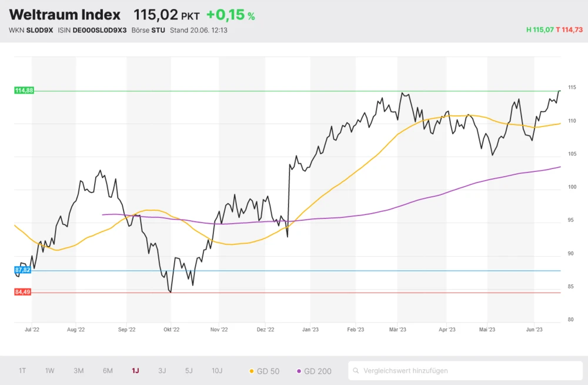Switch to the 3J chart period

[162, 370]
